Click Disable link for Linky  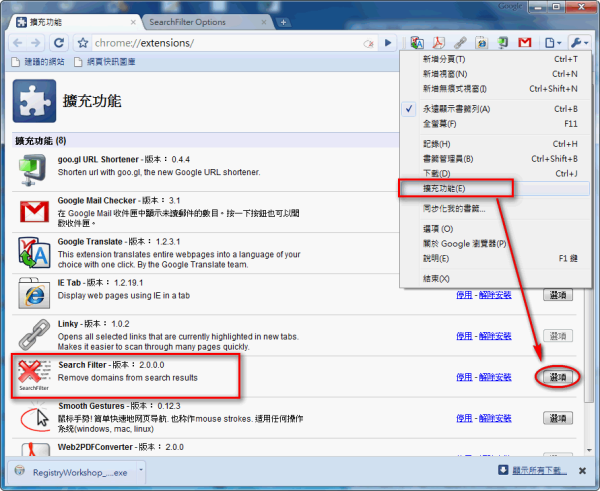[x=464, y=336]
